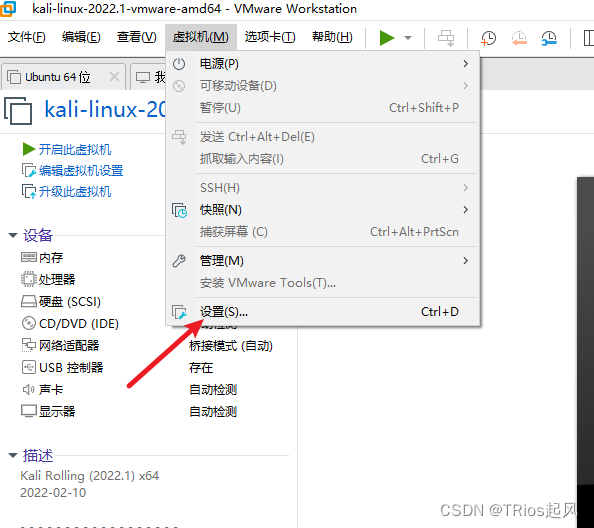Collapse the 设备 section
Image resolution: width=594 pixels, height=528 pixels.
[13, 236]
